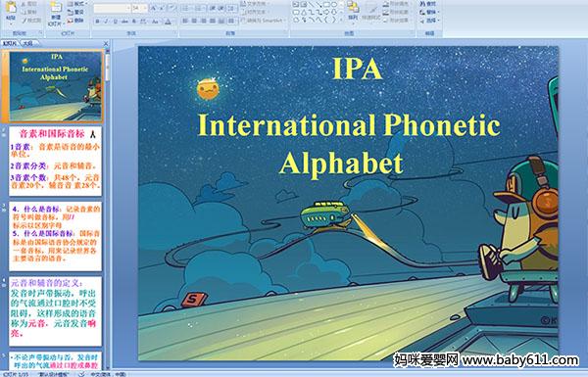This screenshot has height=377, width=588.
Task: Click the Cut scissors icon
Action: click(24, 4)
